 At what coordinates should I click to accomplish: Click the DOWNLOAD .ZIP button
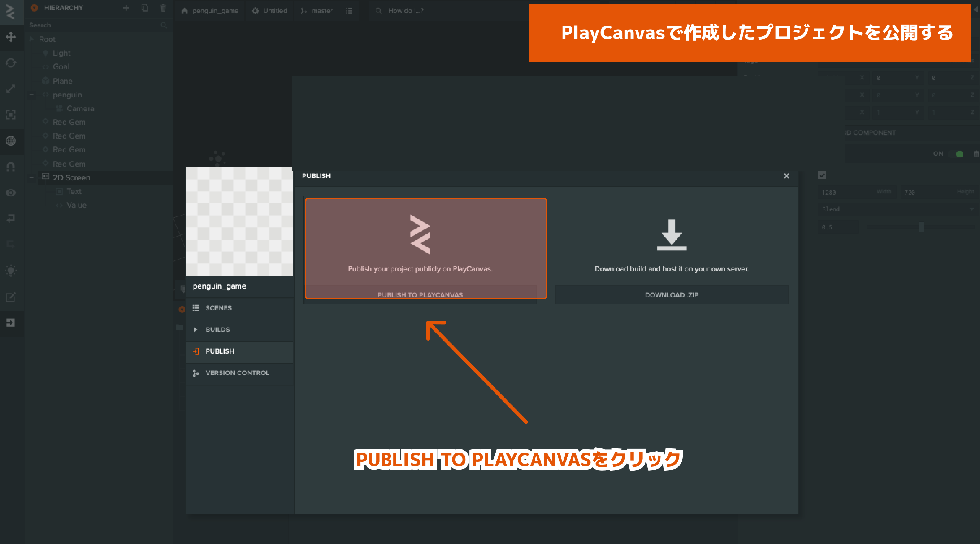coord(672,295)
